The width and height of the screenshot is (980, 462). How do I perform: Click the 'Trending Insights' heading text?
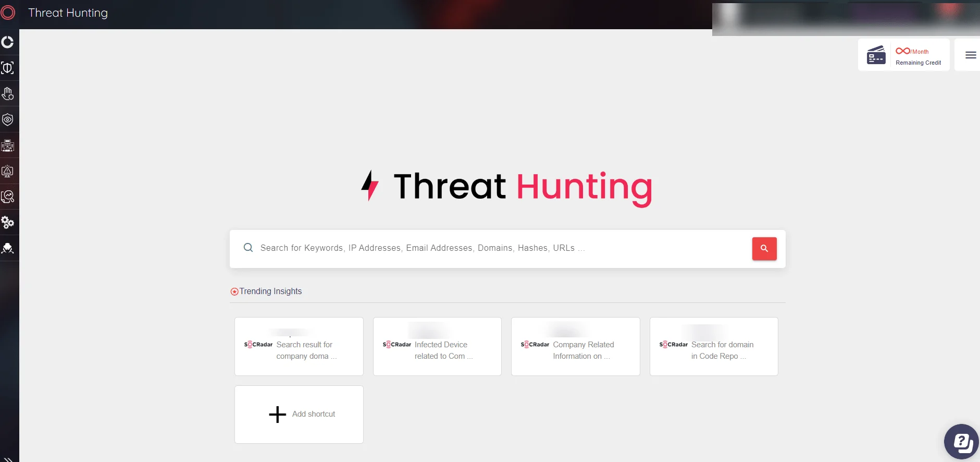pyautogui.click(x=270, y=291)
